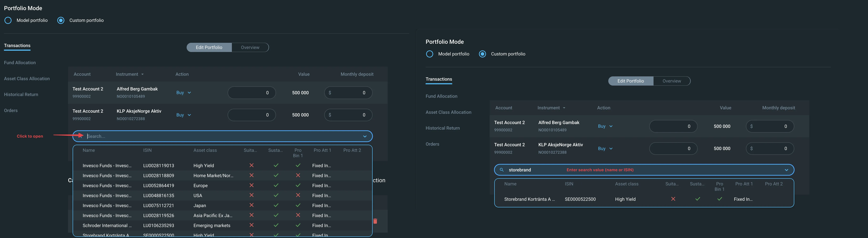Switch to Edit Portfolio in left panel

click(x=209, y=48)
